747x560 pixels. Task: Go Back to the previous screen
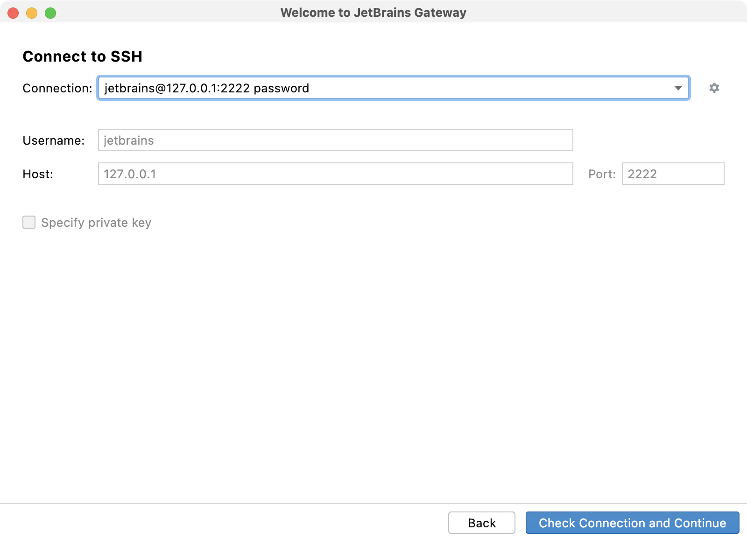(481, 523)
